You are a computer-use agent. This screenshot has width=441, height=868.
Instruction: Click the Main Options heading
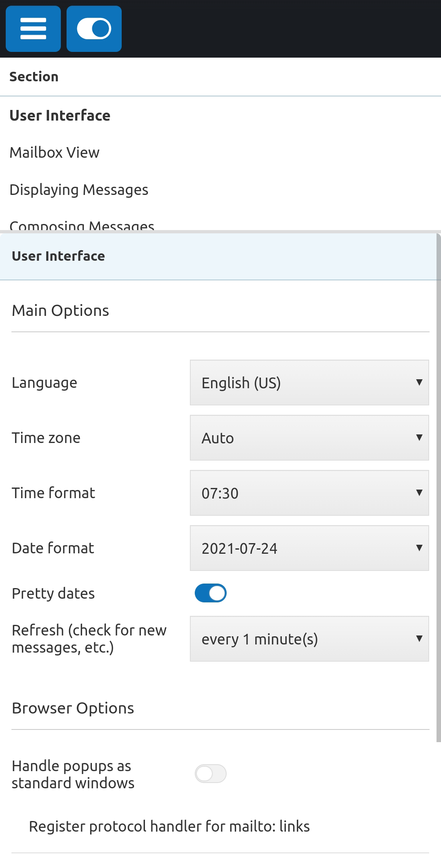click(60, 310)
